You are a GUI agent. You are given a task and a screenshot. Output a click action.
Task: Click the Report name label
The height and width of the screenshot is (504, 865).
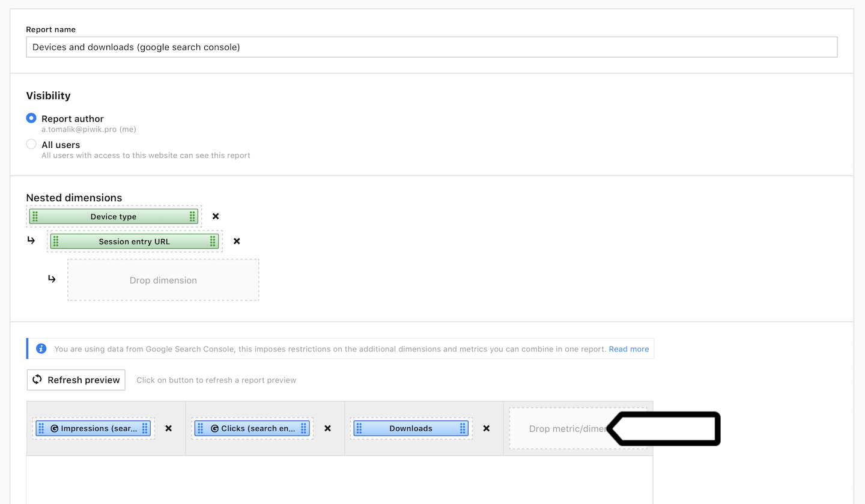(51, 29)
